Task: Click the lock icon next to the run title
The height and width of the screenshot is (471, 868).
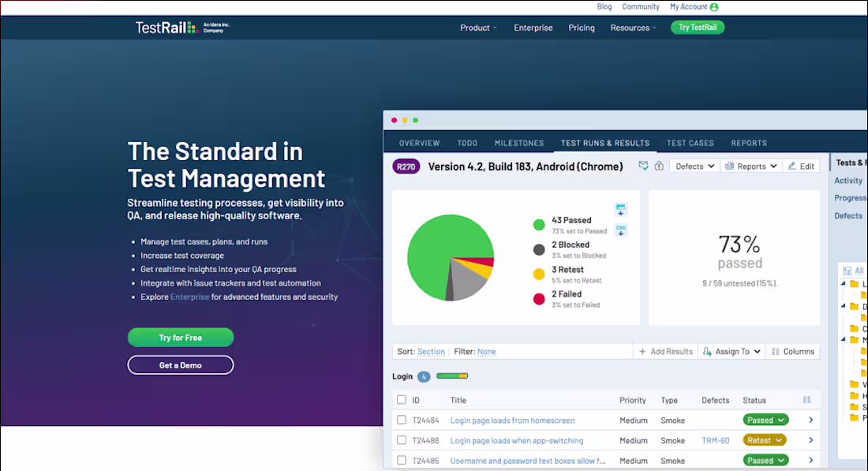Action: pyautogui.click(x=659, y=166)
